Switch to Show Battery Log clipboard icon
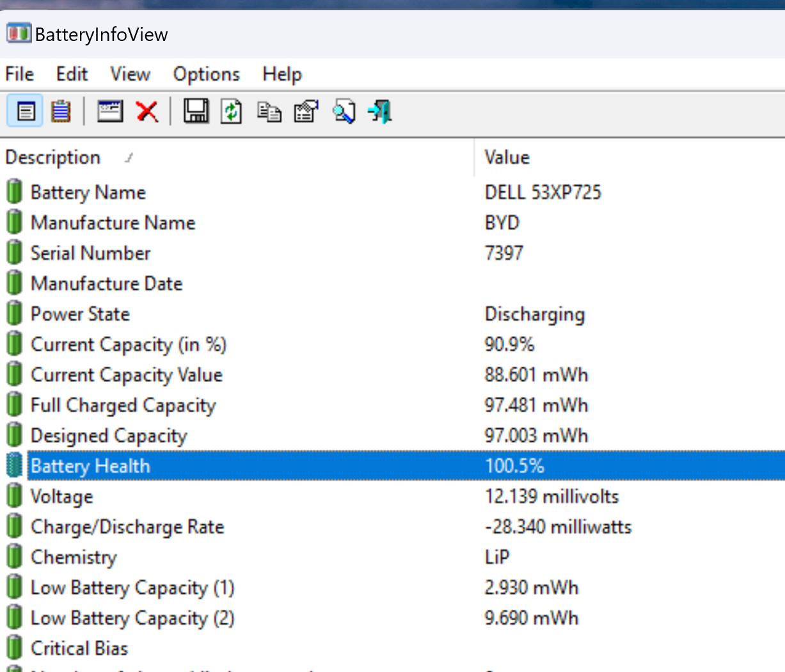The image size is (785, 672). [61, 112]
